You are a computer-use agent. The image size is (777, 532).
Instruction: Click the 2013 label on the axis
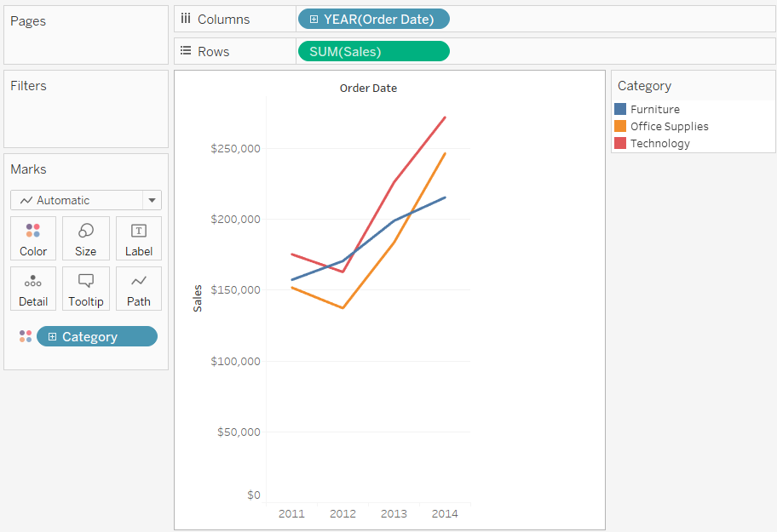[394, 513]
